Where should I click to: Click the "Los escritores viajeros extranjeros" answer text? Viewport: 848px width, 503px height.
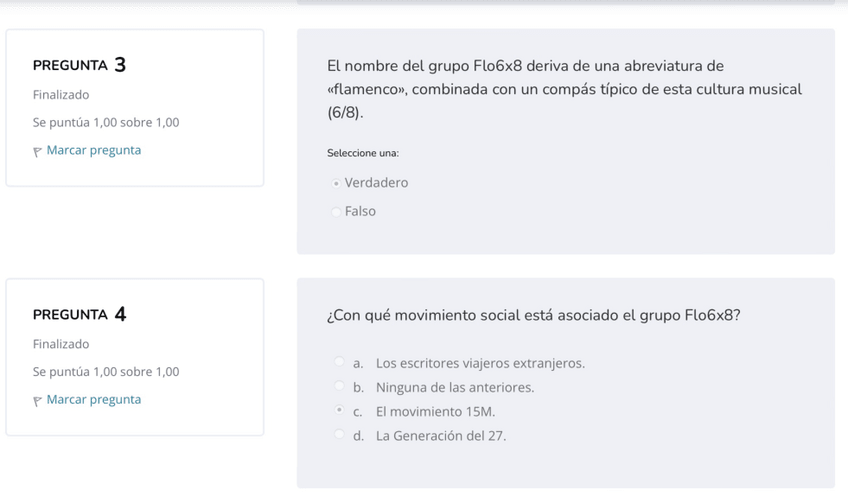click(x=480, y=363)
